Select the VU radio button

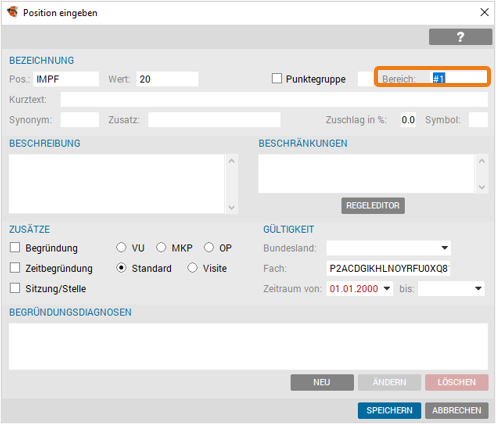121,247
